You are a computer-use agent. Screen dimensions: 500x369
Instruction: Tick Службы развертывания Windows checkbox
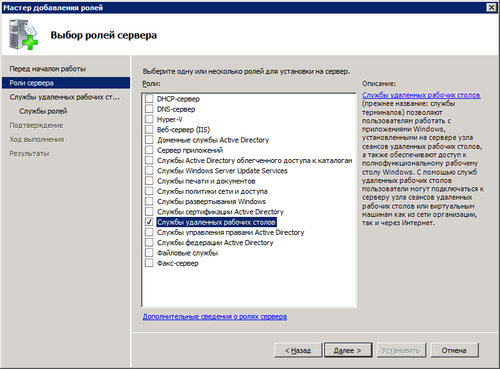(149, 201)
